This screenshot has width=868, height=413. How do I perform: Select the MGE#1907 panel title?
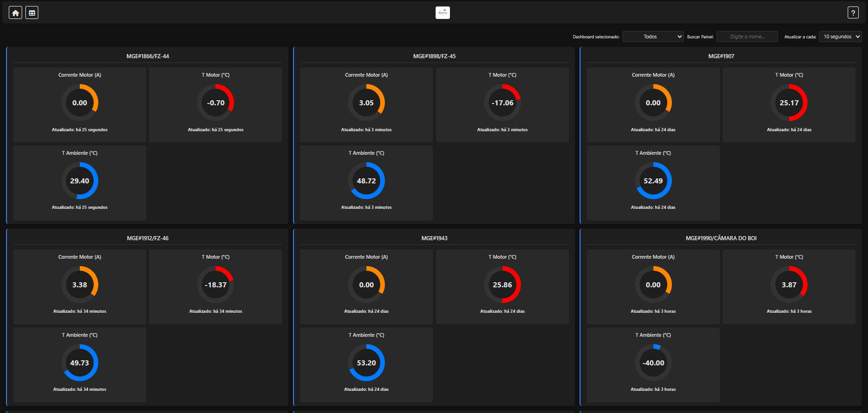[721, 56]
